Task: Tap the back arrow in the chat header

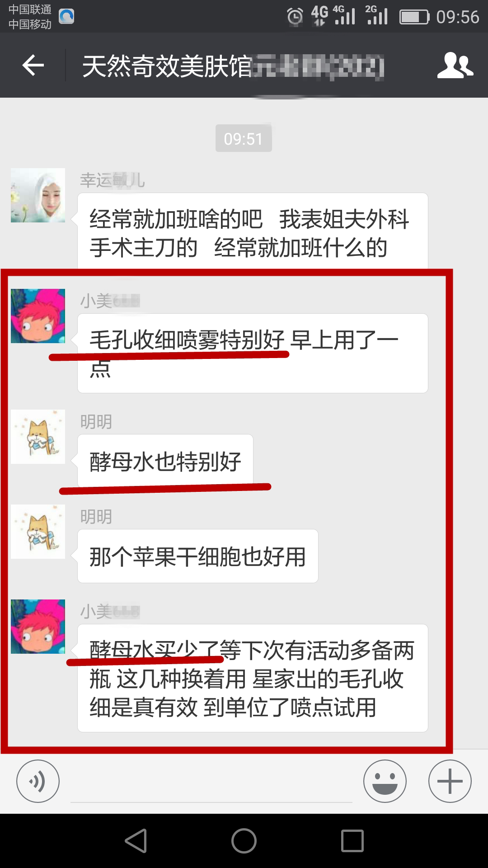Action: click(x=33, y=66)
